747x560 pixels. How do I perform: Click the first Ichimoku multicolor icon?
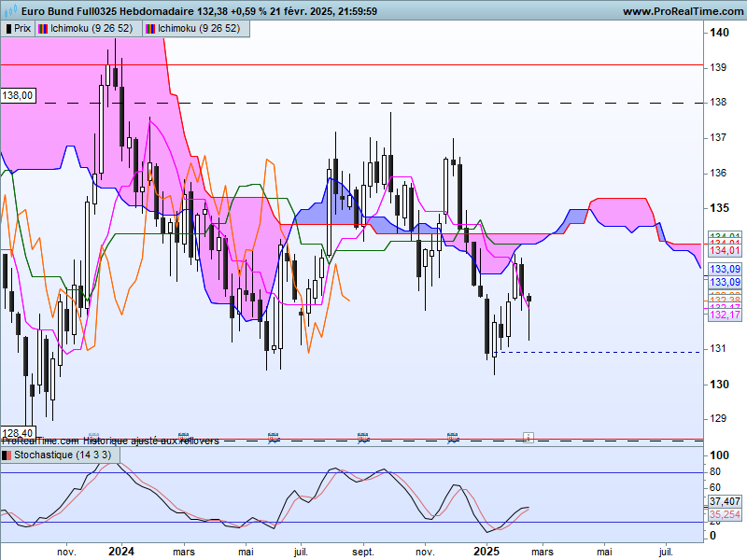pyautogui.click(x=43, y=29)
